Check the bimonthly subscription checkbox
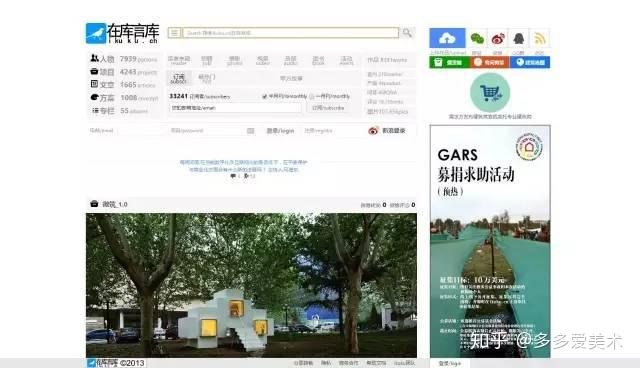This screenshot has width=640, height=368. coord(264,96)
